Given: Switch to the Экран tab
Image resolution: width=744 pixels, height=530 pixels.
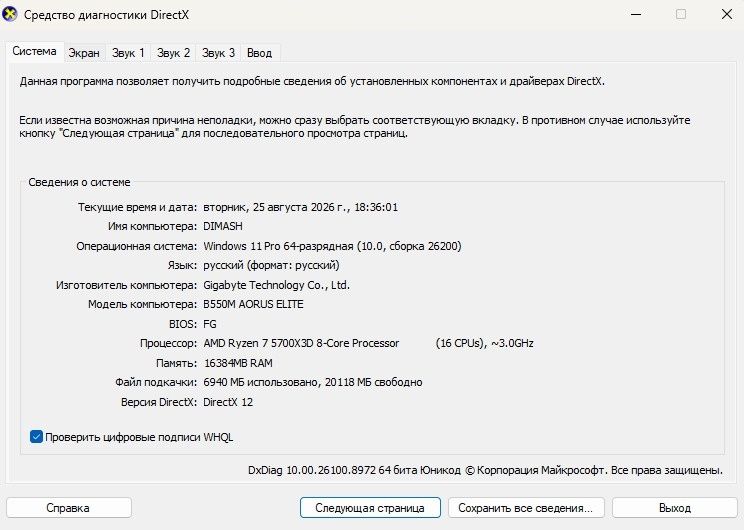Looking at the screenshot, I should pos(84,53).
